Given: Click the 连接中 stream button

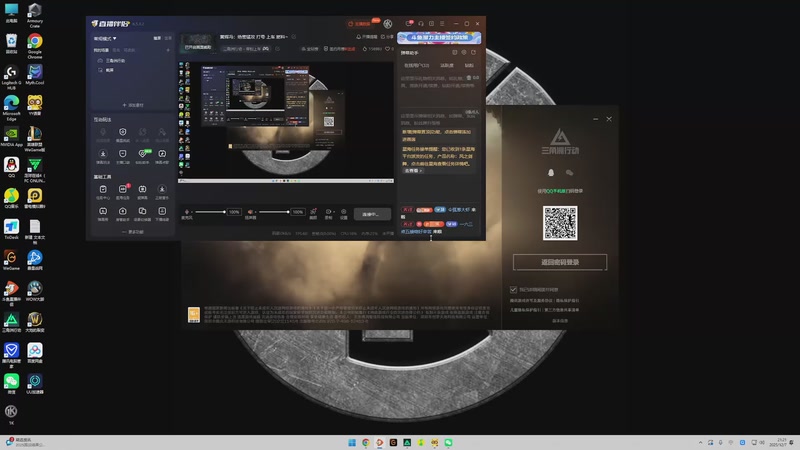Looking at the screenshot, I should pos(372,214).
